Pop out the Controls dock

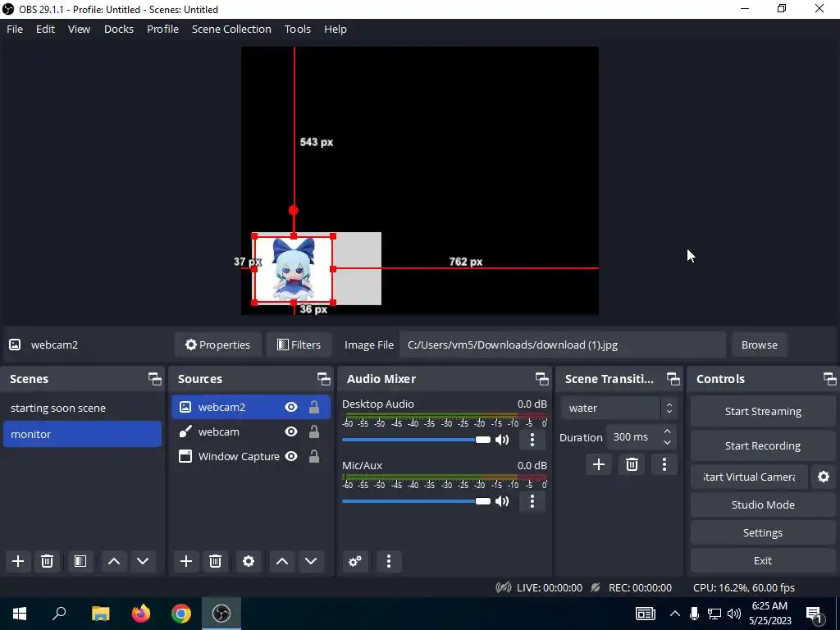(x=830, y=379)
